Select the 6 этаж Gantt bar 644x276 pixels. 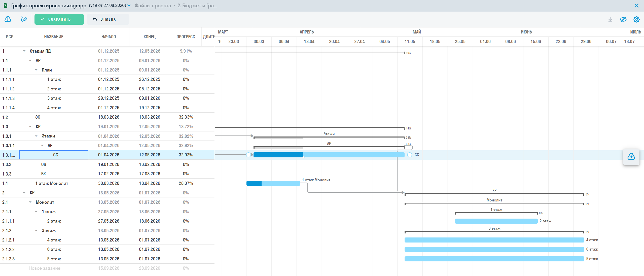(494, 249)
